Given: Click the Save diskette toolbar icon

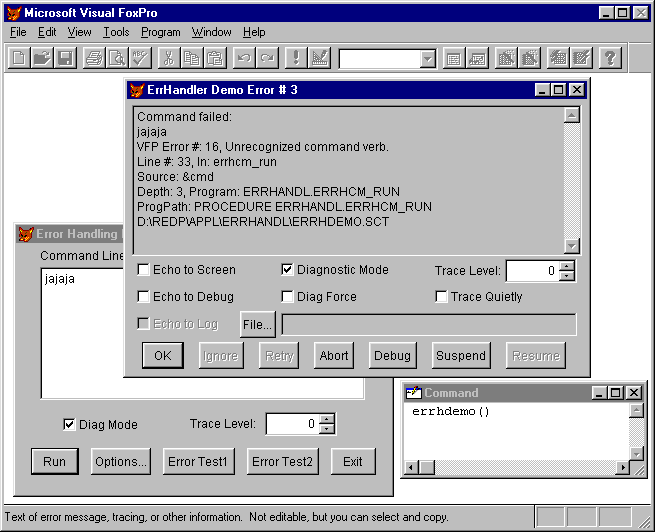Looking at the screenshot, I should 65,58.
